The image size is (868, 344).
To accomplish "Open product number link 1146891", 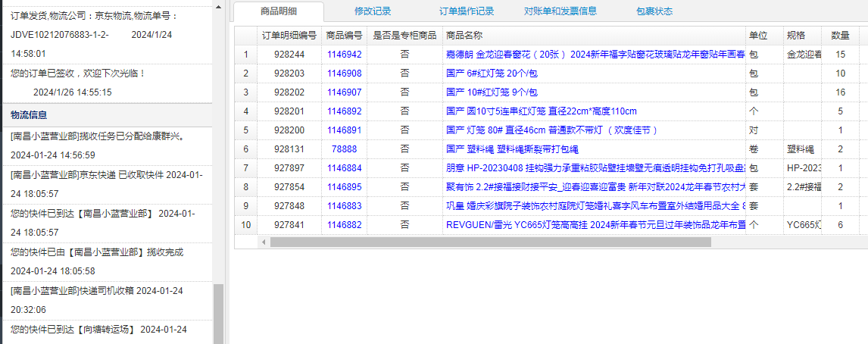I will click(345, 130).
